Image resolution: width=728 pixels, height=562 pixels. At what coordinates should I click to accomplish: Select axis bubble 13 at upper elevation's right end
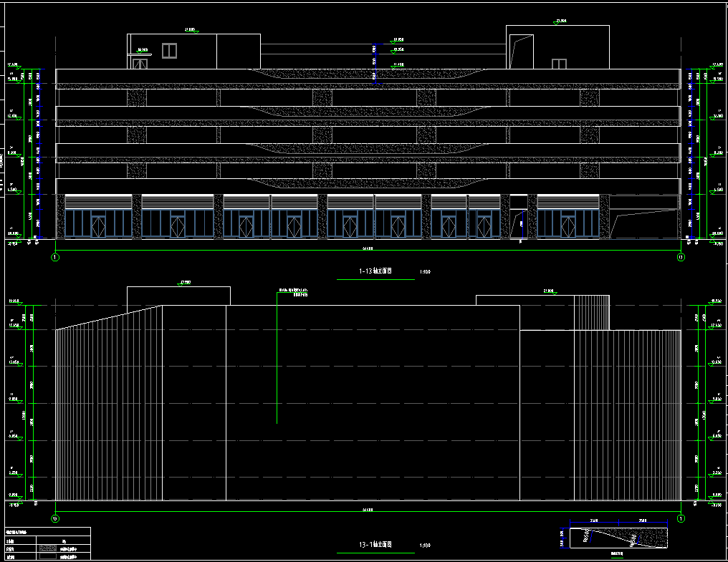681,256
